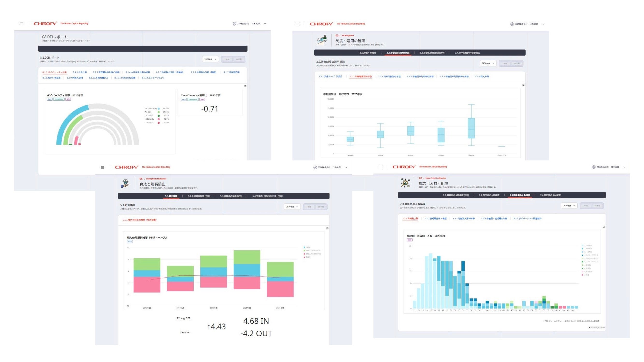Click Total Diversity blue legend dot

[158, 109]
